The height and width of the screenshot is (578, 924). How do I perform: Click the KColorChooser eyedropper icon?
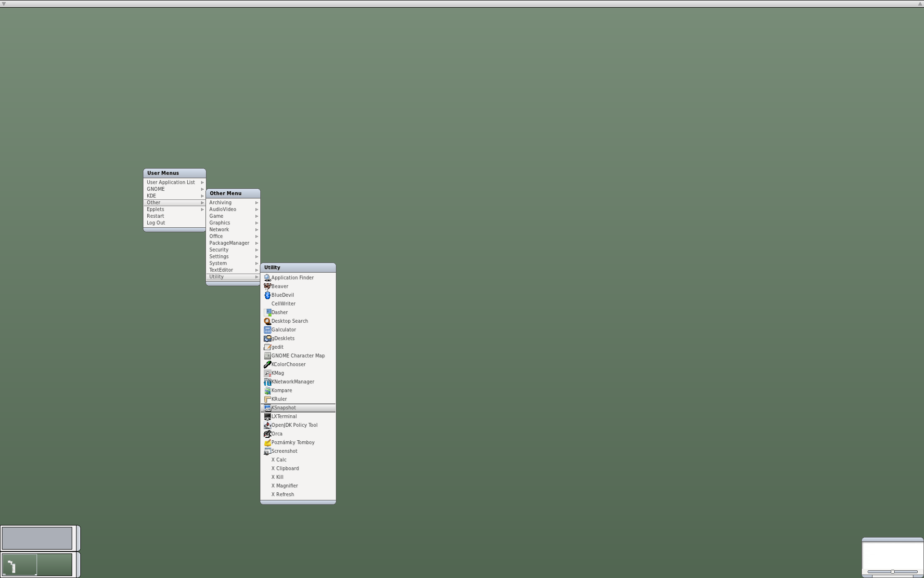click(267, 365)
